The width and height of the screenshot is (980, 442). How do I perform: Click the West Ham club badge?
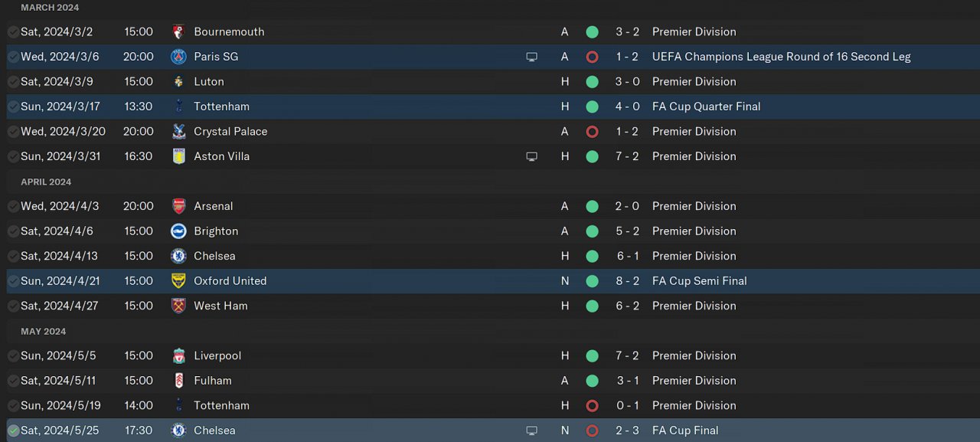point(178,306)
